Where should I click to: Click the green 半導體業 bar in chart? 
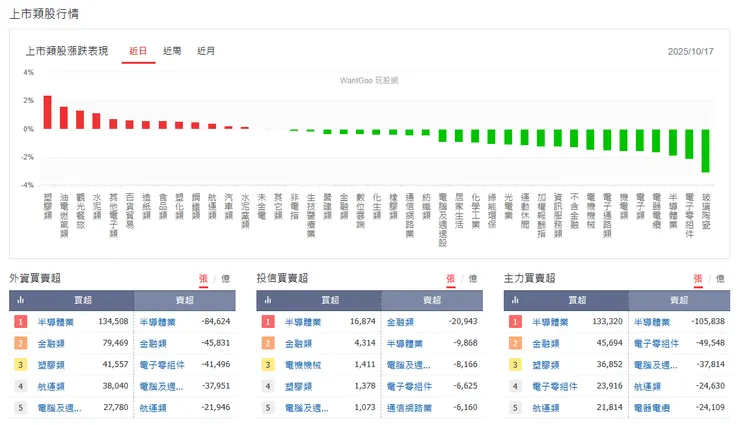tap(673, 142)
